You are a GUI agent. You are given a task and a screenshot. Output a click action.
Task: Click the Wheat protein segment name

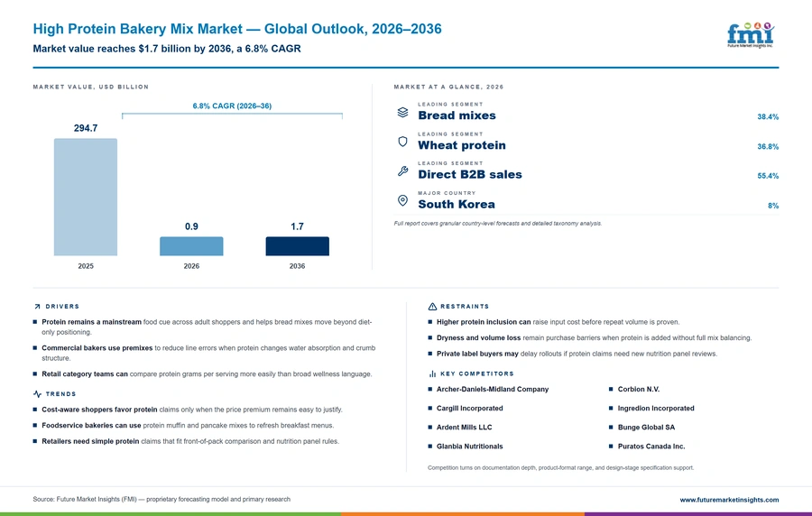[x=462, y=145]
